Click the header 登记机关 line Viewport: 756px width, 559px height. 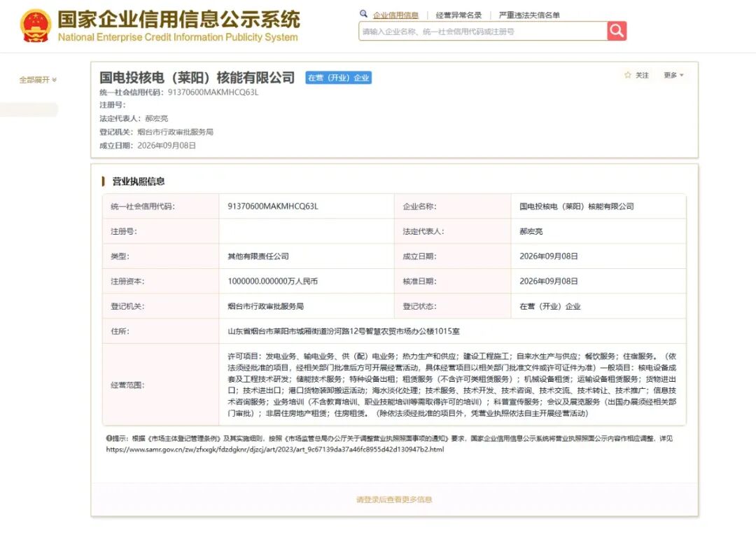tap(156, 132)
